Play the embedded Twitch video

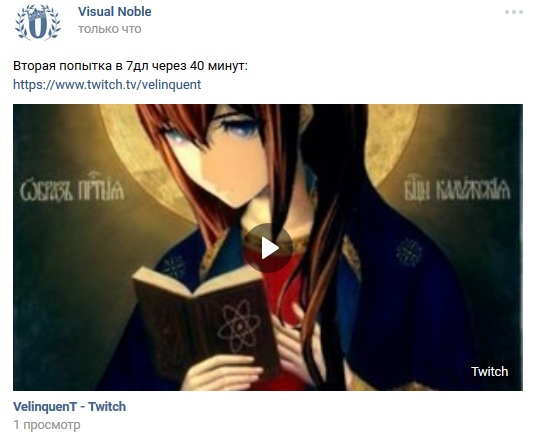point(268,248)
